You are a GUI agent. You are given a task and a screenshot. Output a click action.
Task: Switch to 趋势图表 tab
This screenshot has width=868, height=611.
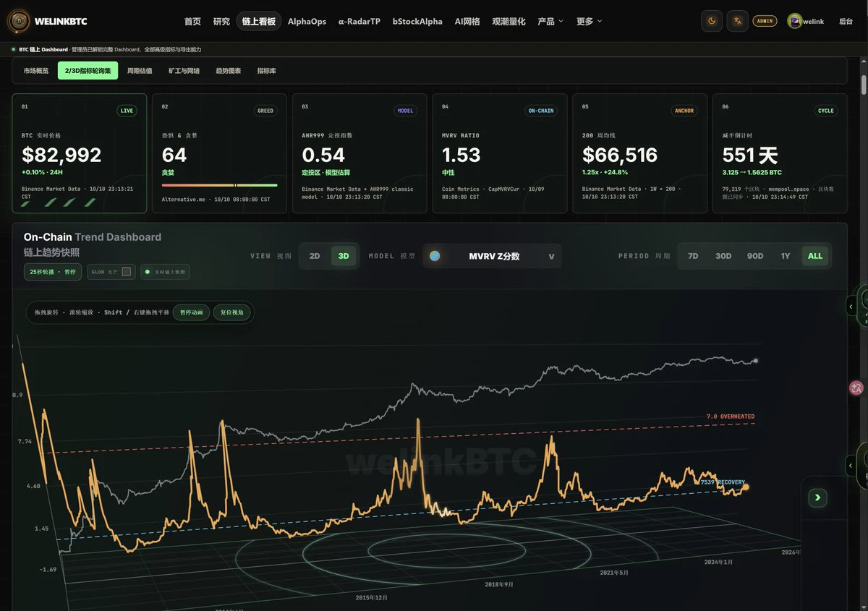pos(229,71)
